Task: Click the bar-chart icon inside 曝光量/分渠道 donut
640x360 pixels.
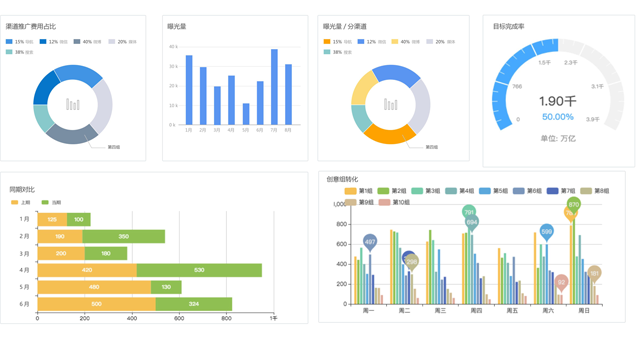Action: pos(391,104)
